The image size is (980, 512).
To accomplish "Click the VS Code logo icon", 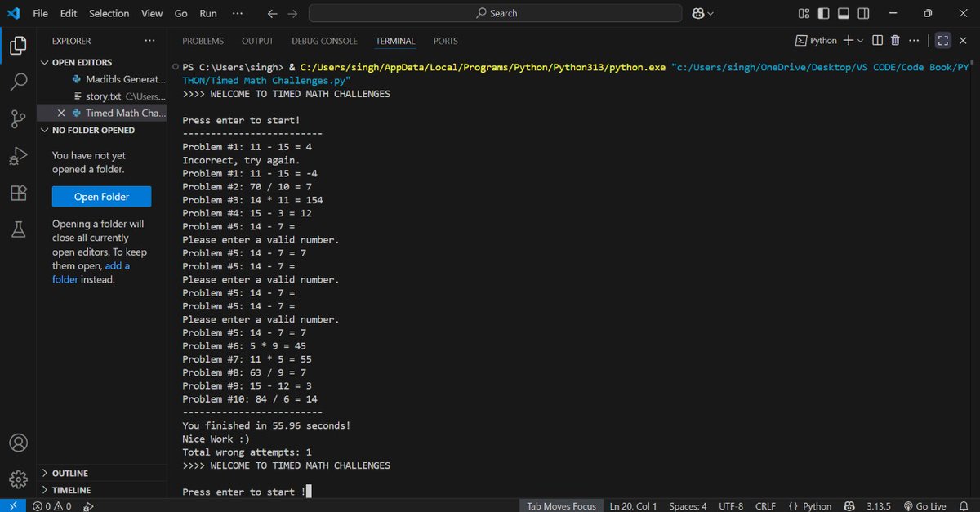I will (x=13, y=13).
